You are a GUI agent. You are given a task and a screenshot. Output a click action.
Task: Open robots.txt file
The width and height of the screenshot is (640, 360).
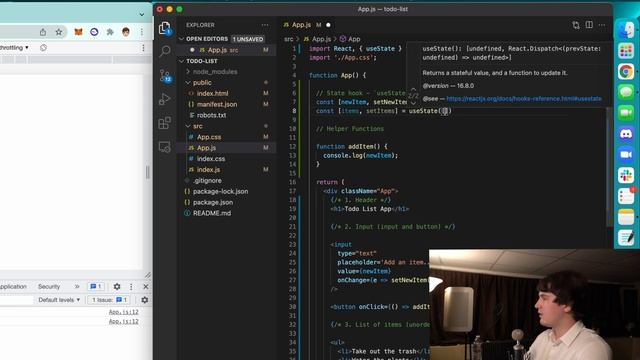click(211, 115)
